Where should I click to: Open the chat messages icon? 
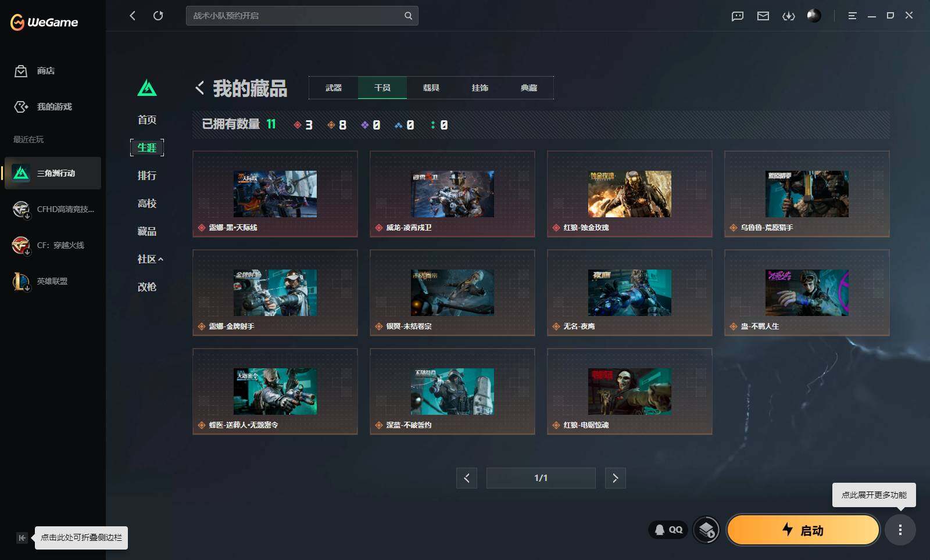coord(738,16)
